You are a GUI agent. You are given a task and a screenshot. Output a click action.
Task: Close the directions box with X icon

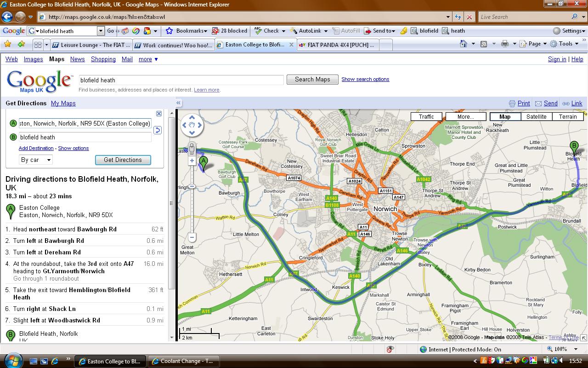click(x=159, y=114)
